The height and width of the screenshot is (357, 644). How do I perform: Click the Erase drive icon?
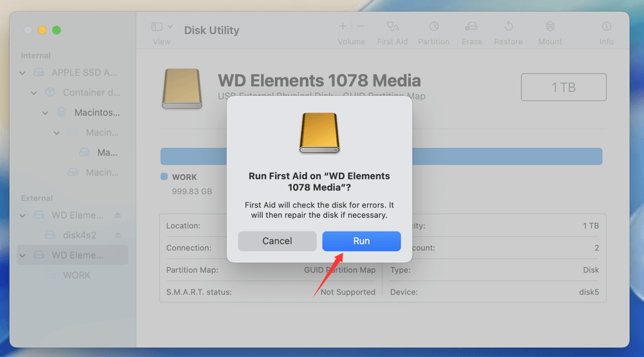[x=471, y=26]
